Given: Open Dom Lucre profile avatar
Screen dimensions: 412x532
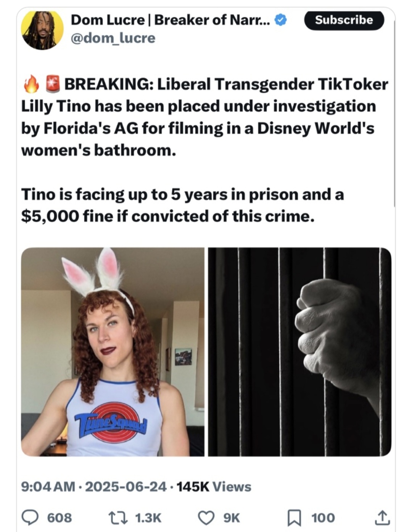Looking at the screenshot, I should pyautogui.click(x=42, y=30).
